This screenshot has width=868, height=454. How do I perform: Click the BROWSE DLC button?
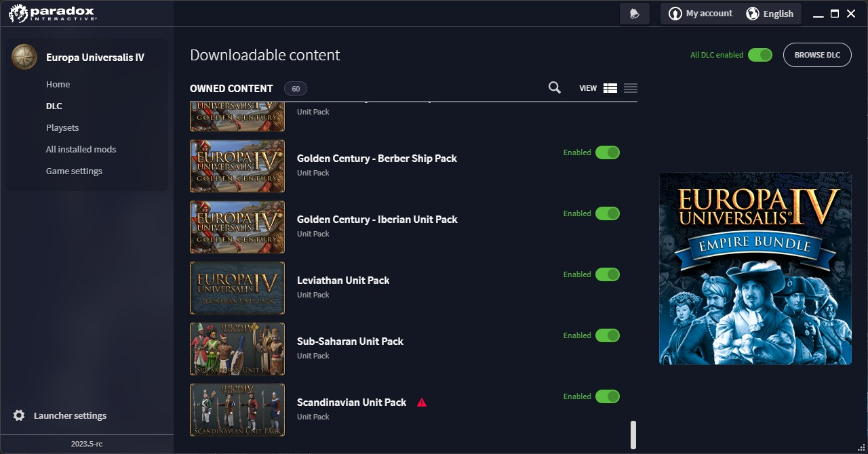click(817, 55)
